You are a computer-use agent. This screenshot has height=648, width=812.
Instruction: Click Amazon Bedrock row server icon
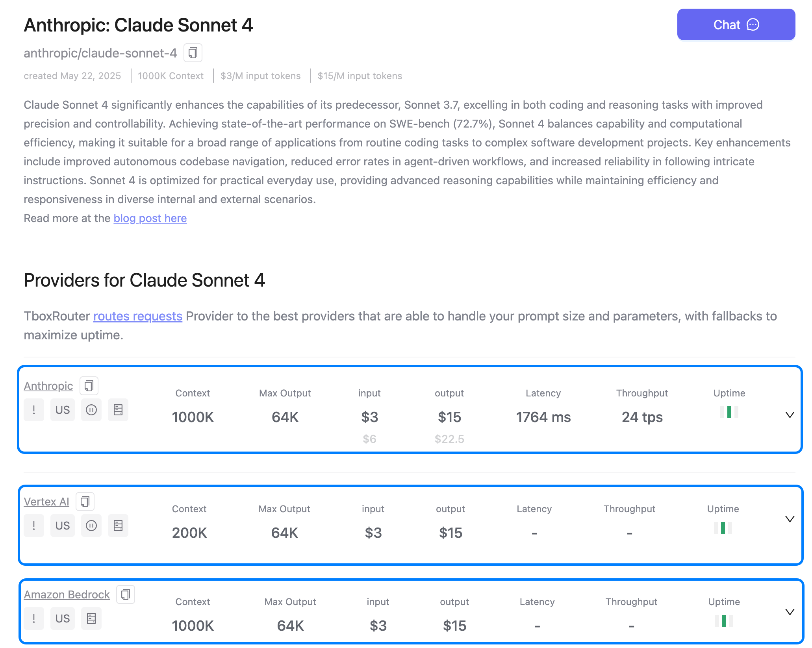point(91,618)
